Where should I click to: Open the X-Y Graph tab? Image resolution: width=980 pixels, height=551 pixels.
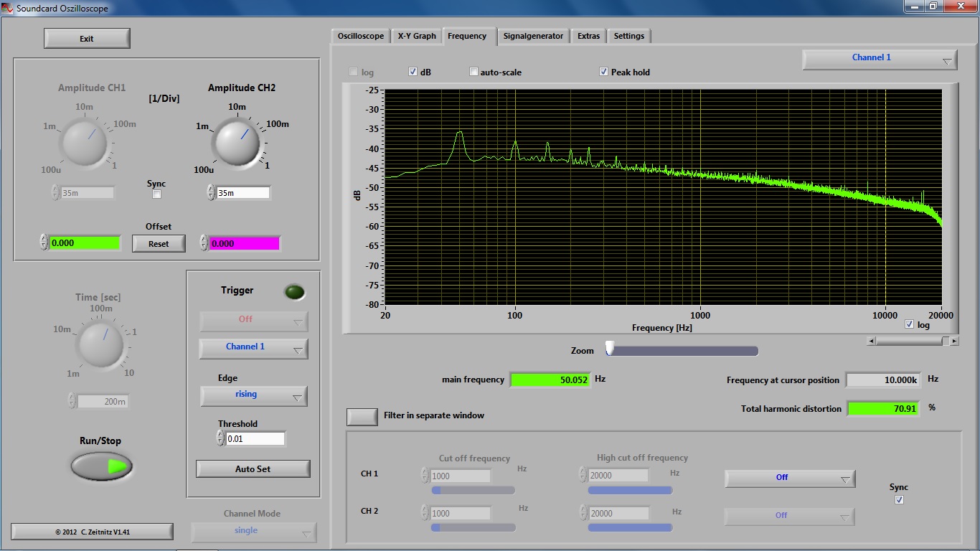click(x=417, y=36)
